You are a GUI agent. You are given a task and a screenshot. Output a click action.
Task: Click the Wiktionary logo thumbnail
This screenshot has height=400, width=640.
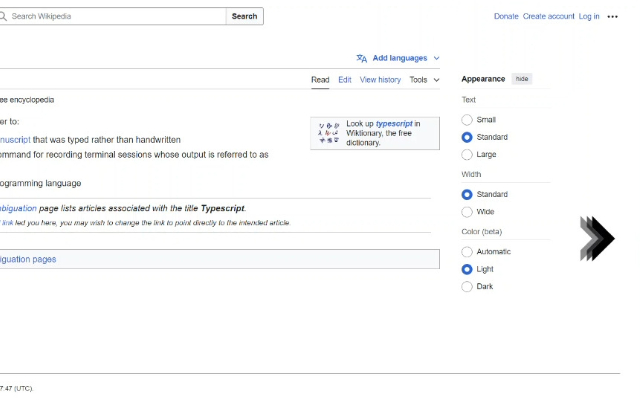pos(329,133)
